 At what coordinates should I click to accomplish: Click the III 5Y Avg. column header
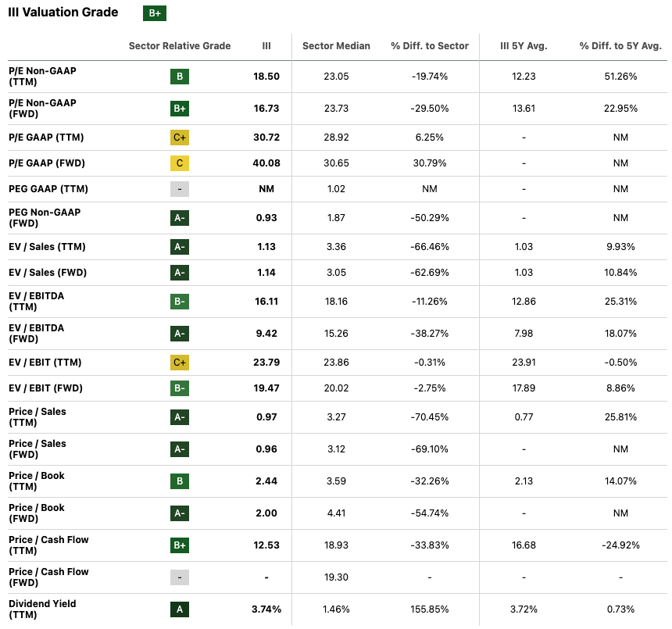[x=524, y=46]
